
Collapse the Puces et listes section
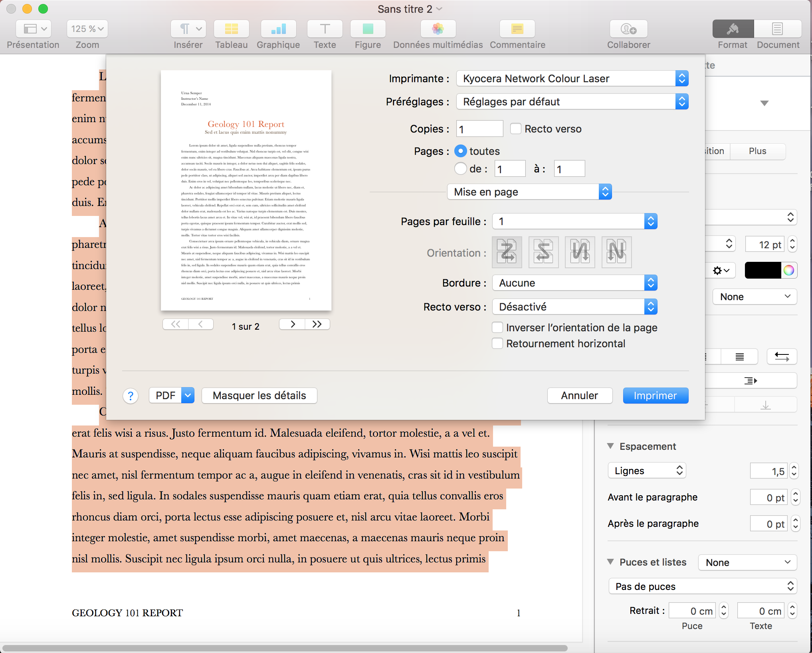[610, 562]
